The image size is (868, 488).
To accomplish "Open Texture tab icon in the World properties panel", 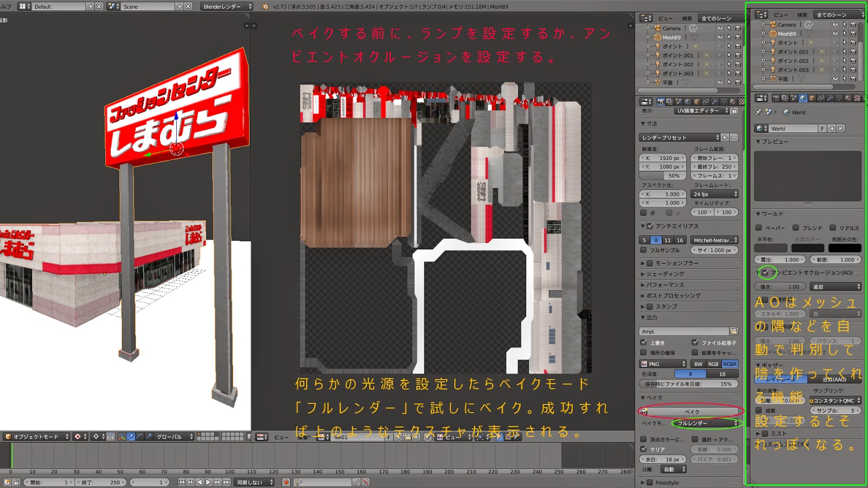I will (857, 98).
